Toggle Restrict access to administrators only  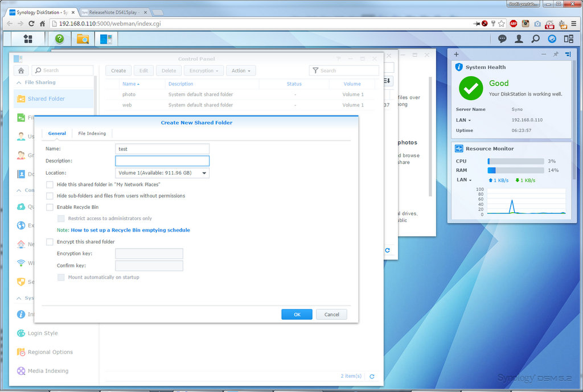click(x=61, y=218)
